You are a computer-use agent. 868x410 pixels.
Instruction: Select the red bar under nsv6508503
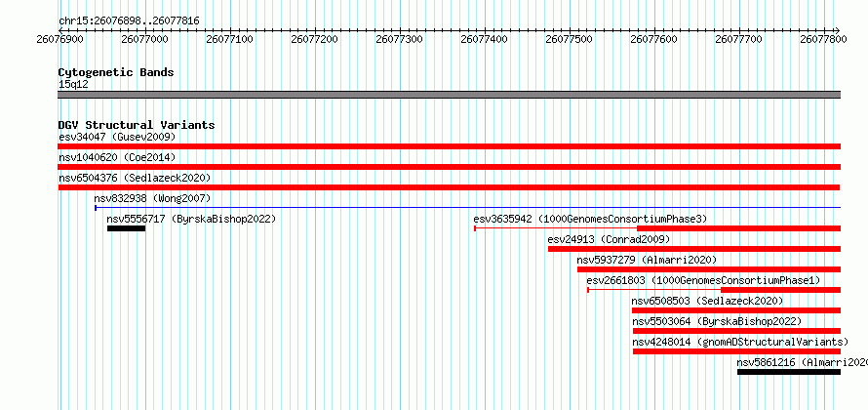(736, 310)
